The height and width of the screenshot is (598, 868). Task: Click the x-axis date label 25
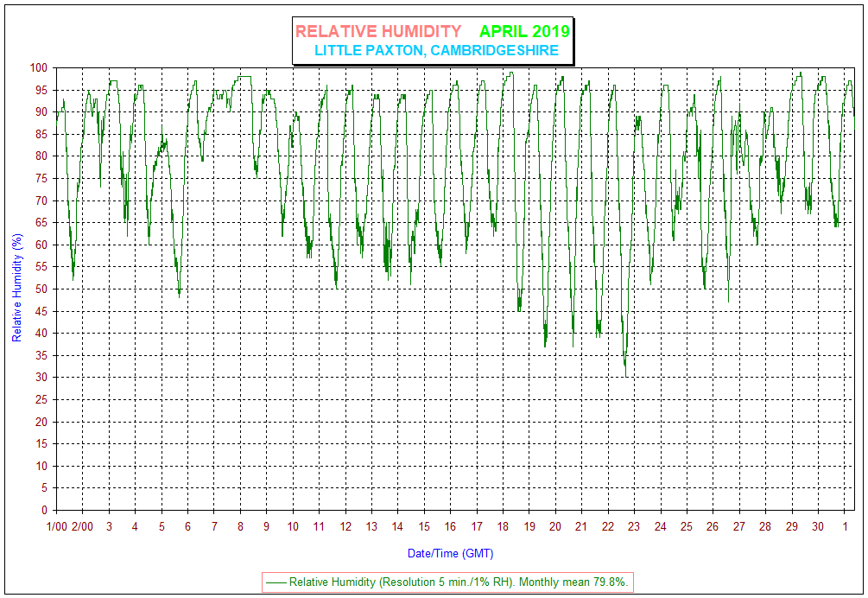pyautogui.click(x=687, y=526)
